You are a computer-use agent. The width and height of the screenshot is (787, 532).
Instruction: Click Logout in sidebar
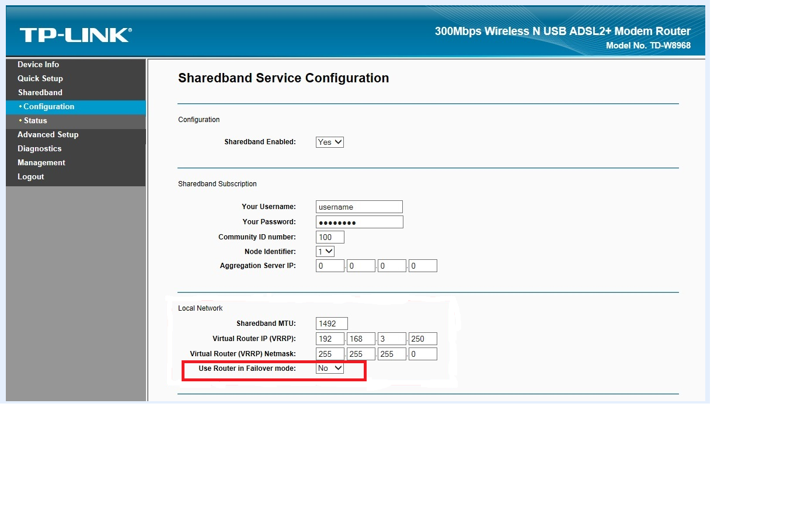point(31,177)
